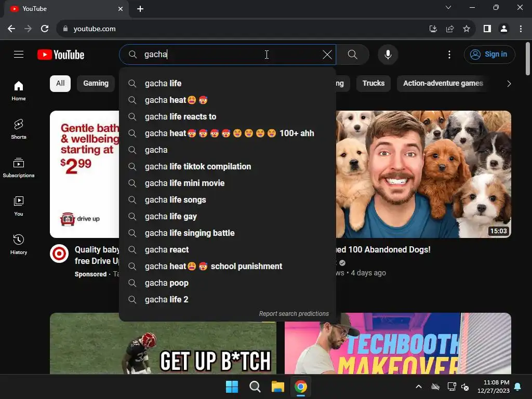Click the YouTube logo

[61, 55]
